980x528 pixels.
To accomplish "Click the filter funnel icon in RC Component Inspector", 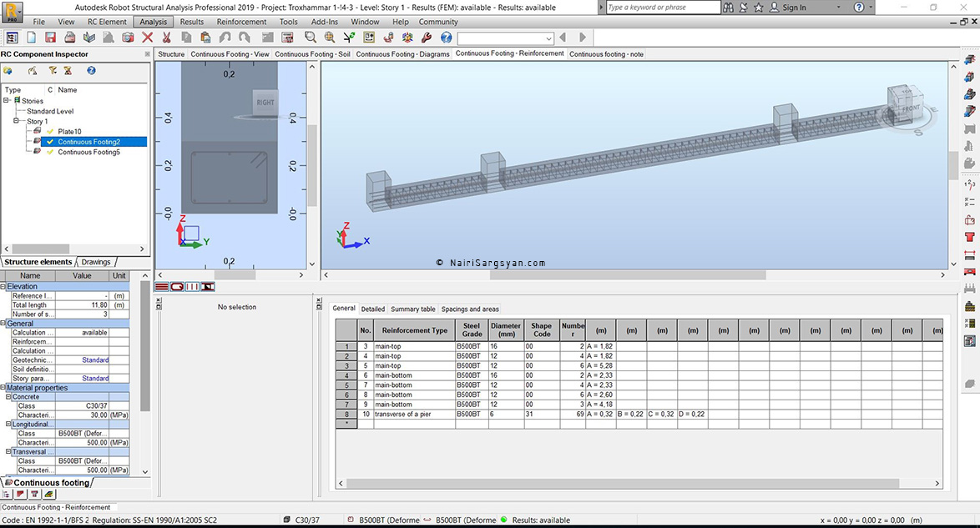I will tap(53, 71).
